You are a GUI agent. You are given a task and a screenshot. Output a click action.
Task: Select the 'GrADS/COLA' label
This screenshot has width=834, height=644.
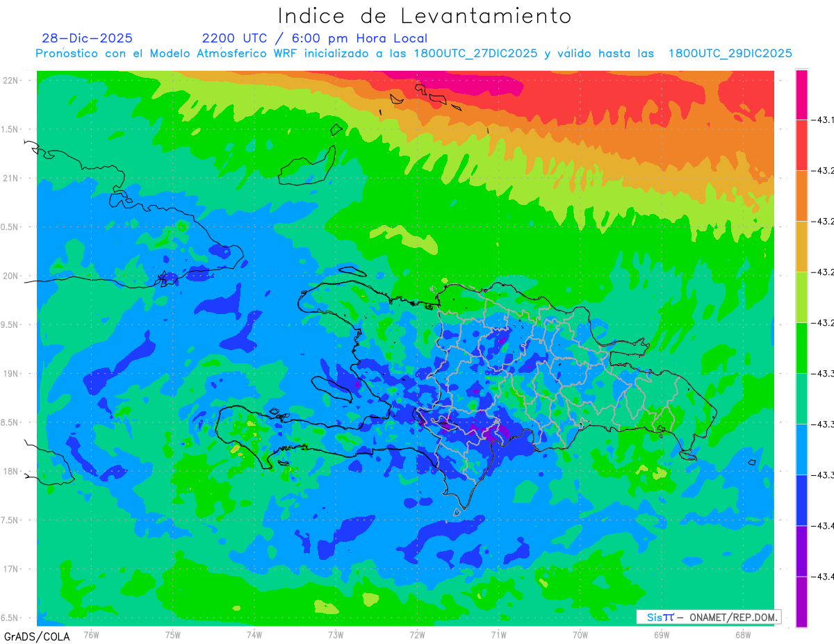tap(37, 636)
